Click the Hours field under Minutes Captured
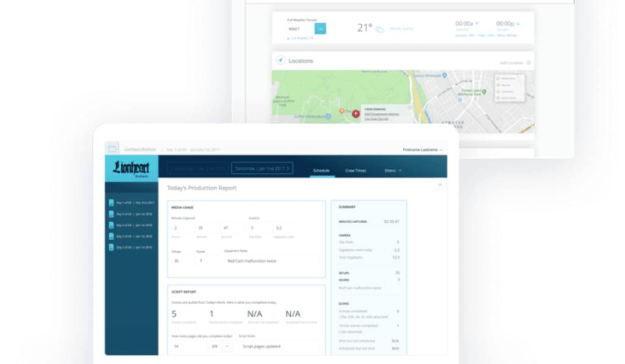This screenshot has height=364, width=625. 183,228
